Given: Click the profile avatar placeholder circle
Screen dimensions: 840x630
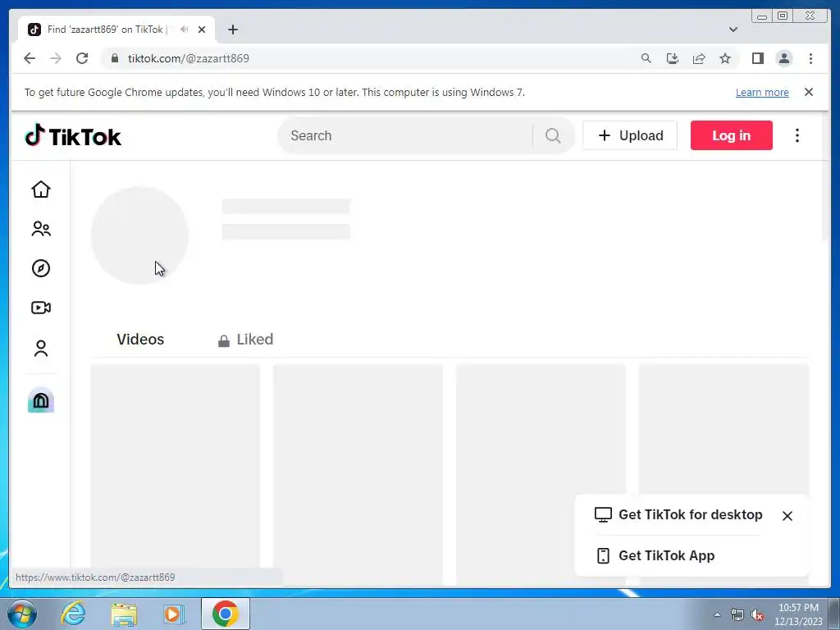Looking at the screenshot, I should [139, 235].
